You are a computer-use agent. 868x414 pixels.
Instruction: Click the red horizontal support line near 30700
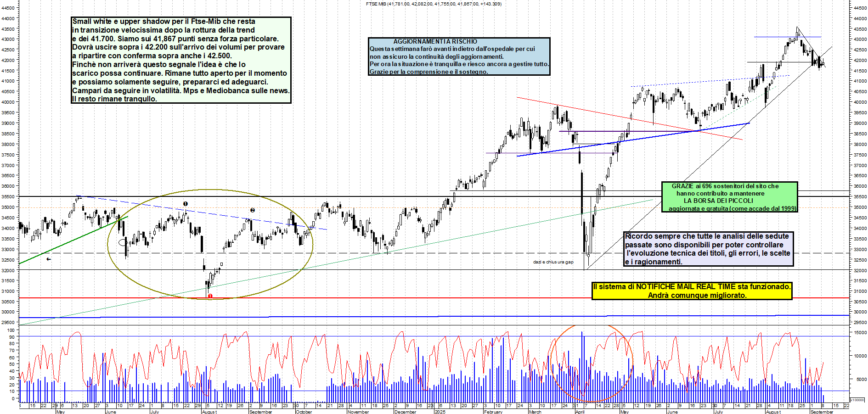pos(434,298)
